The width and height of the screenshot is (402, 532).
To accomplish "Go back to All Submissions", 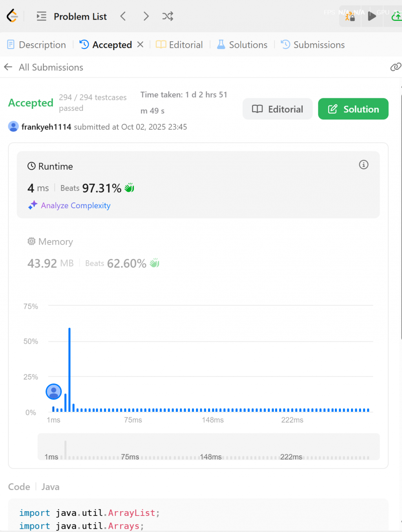I will click(x=44, y=67).
